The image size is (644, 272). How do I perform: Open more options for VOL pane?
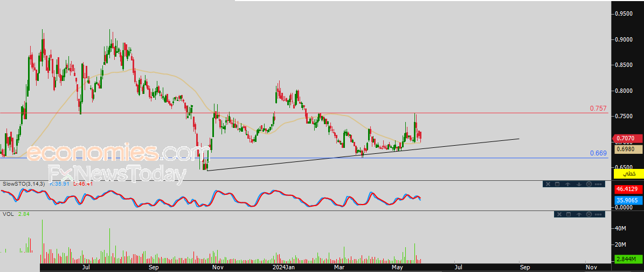pyautogui.click(x=598, y=214)
